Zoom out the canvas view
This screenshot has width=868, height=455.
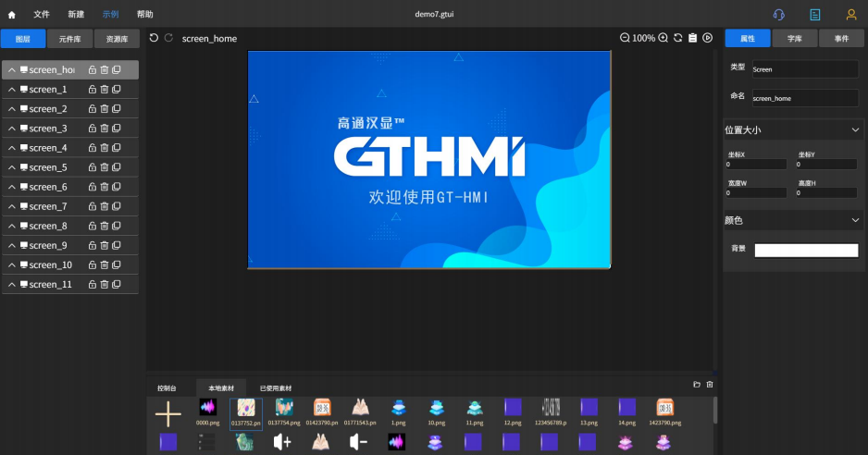[625, 38]
